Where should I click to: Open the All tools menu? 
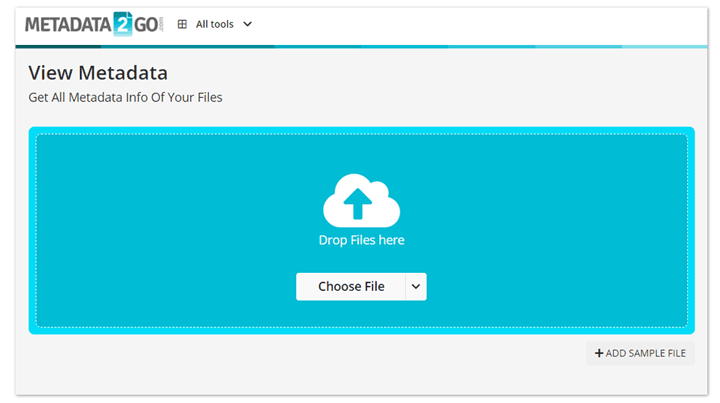(214, 24)
